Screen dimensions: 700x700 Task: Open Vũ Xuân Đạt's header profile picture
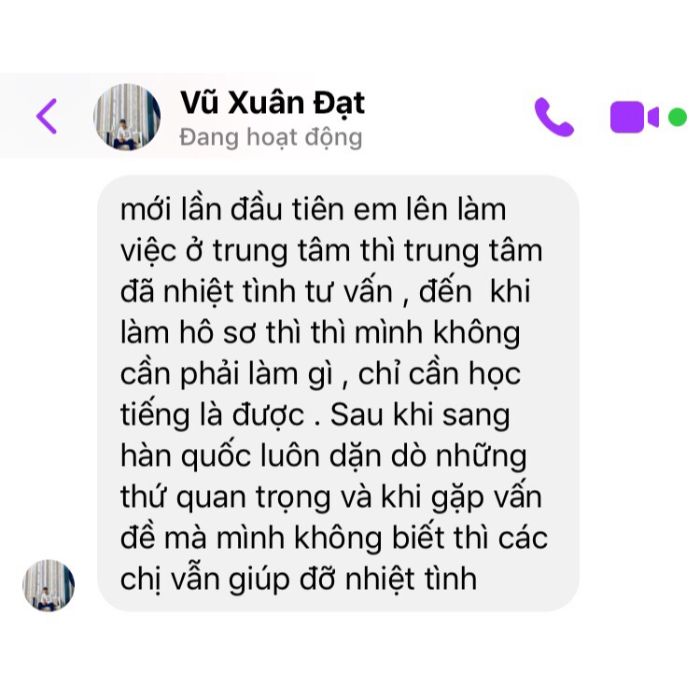(127, 117)
